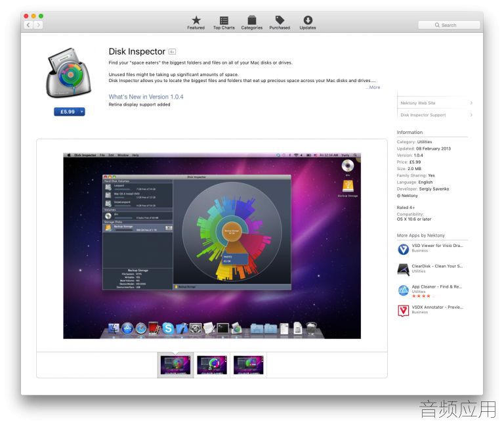Image resolution: width=504 pixels, height=425 pixels.
Task: Open ClearDisk - Clean Your S... app
Action: point(437,266)
